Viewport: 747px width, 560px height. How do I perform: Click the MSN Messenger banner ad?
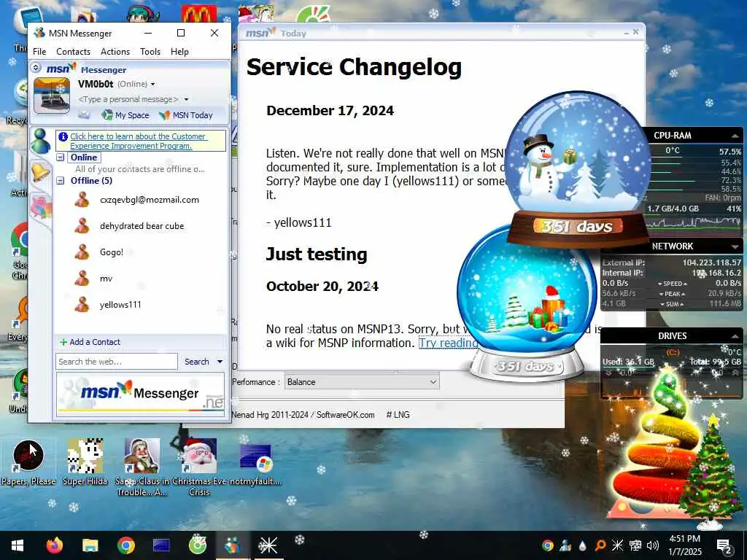(x=141, y=394)
